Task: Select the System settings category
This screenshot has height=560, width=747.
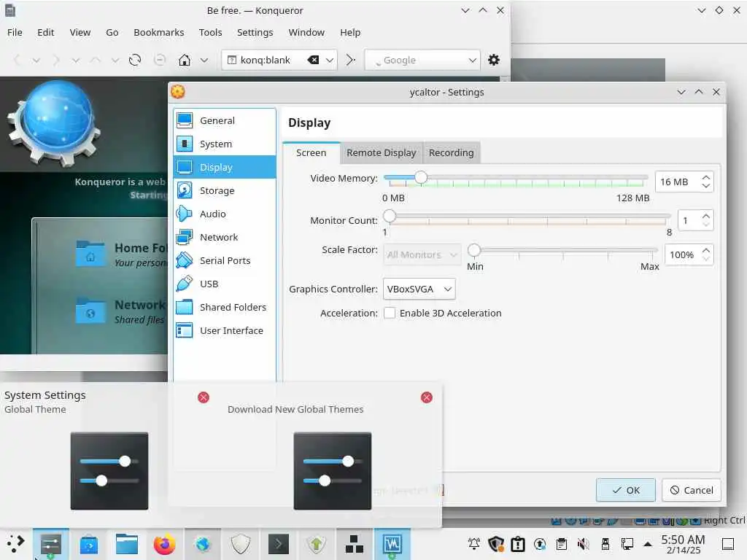Action: pyautogui.click(x=225, y=144)
